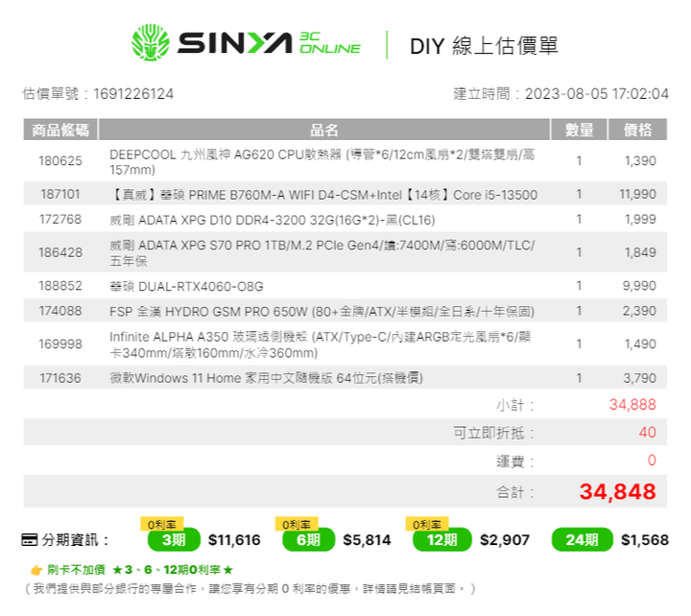Click the ADATA XPG D10 DDR4-3200 item

click(x=273, y=220)
